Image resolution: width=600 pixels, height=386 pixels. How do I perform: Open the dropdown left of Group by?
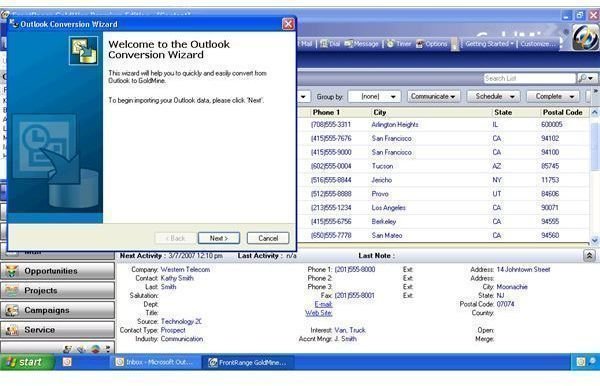[303, 96]
